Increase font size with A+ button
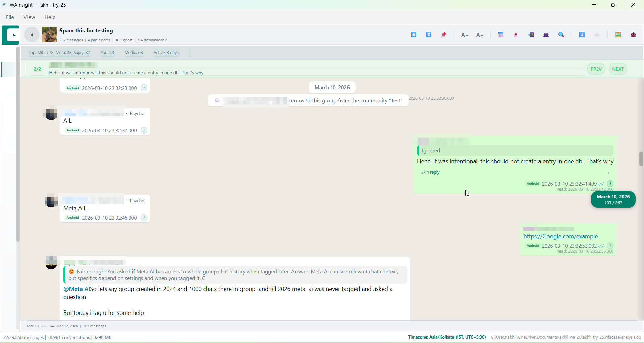Viewport: 644px width, 343px height. click(480, 35)
